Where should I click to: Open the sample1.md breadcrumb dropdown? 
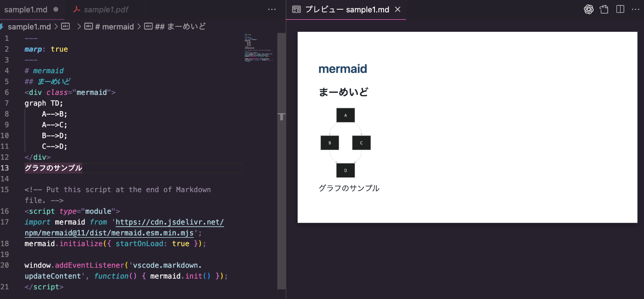point(29,27)
